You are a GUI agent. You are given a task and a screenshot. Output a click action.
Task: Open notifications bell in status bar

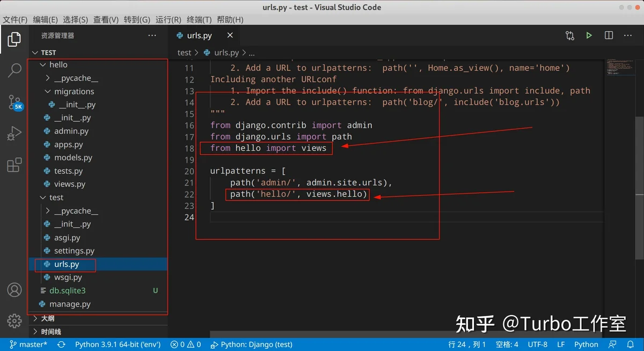[x=631, y=345]
